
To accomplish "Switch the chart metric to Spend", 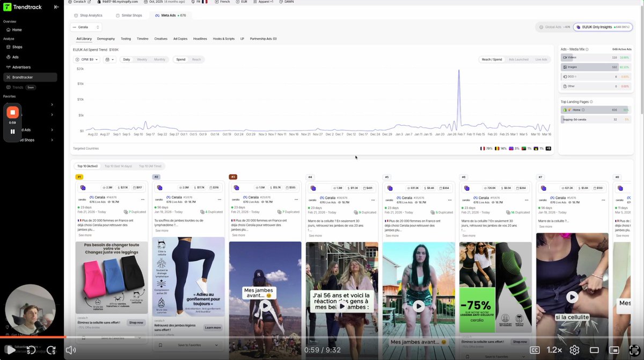I will (x=181, y=60).
